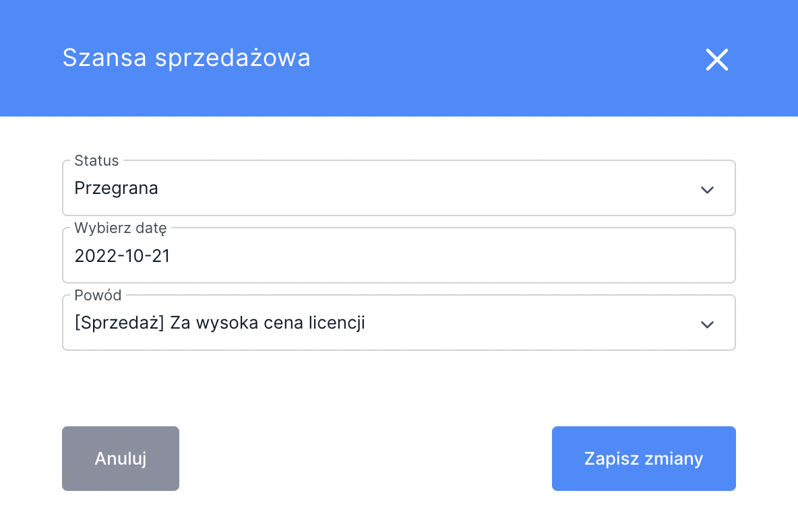798x532 pixels.
Task: Open the Powód dropdown arrow
Action: tap(707, 325)
